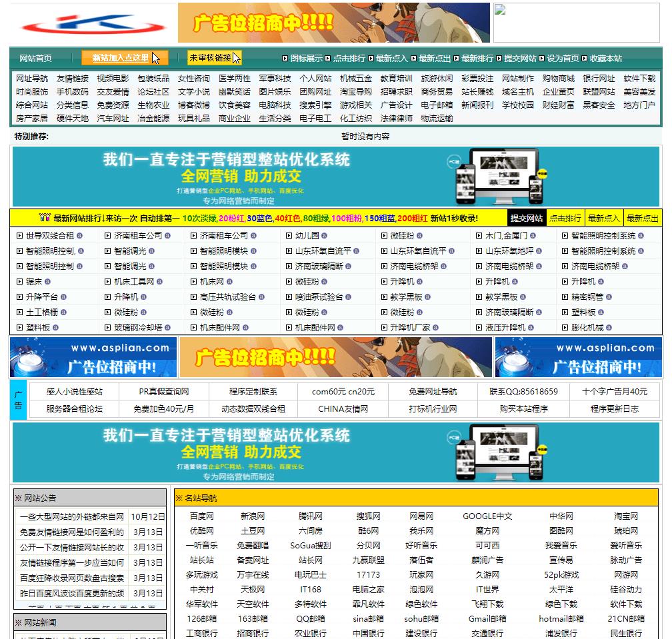Click the @ icon beside 世导双线合租
Image resolution: width=672 pixels, height=639 pixels.
point(80,236)
